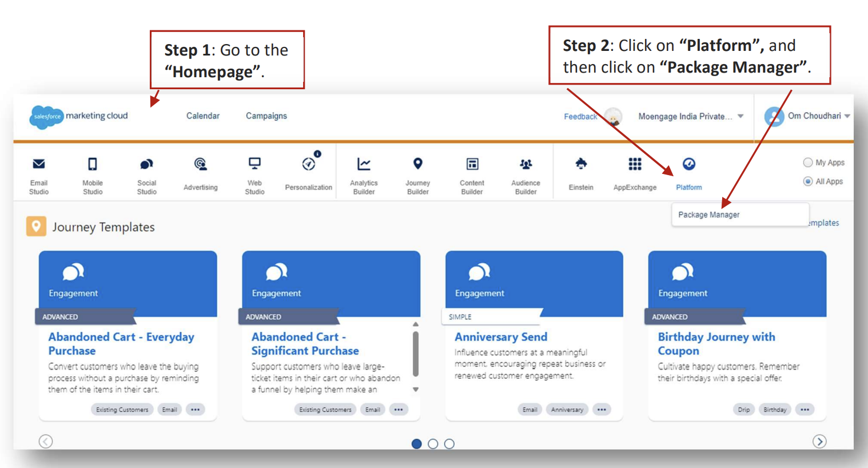This screenshot has width=868, height=468.
Task: Open Web Studio icon
Action: coord(254,164)
